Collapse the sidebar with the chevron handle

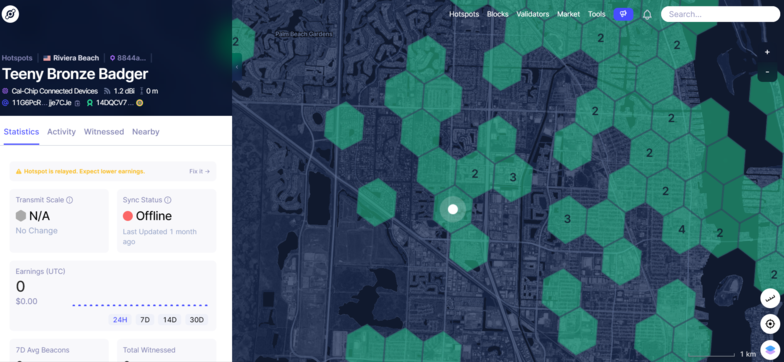click(237, 66)
